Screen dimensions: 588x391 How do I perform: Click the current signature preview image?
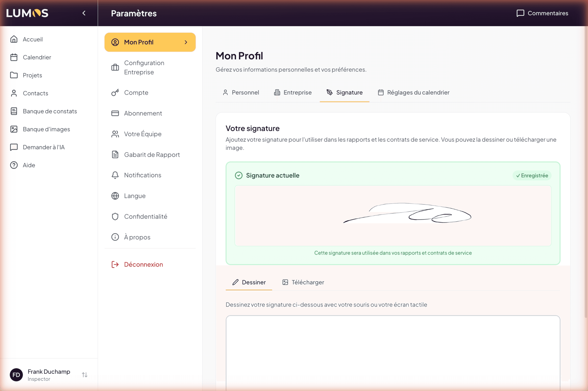pyautogui.click(x=393, y=216)
